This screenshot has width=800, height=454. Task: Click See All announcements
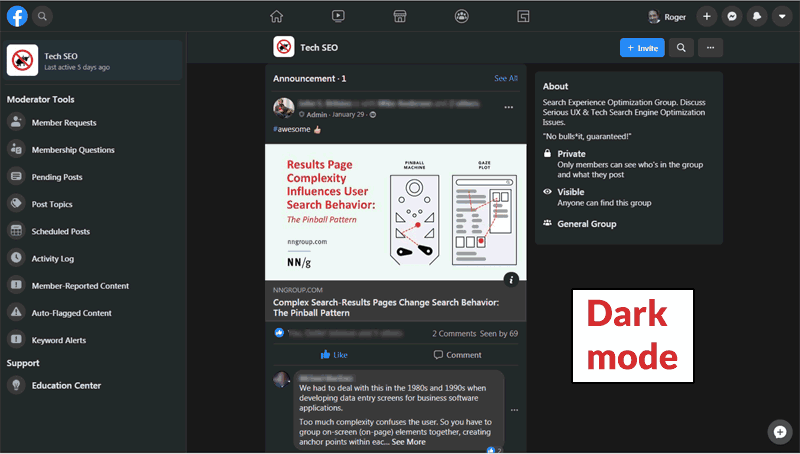pos(506,78)
